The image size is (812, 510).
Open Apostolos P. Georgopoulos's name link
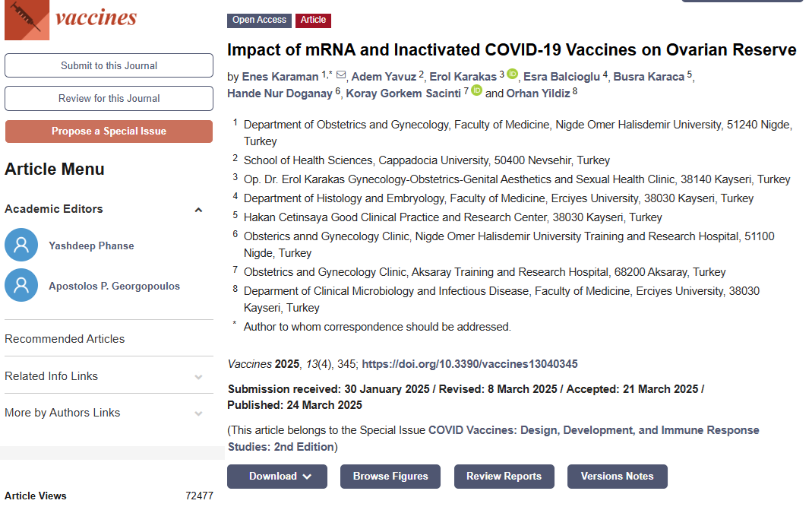pos(115,286)
